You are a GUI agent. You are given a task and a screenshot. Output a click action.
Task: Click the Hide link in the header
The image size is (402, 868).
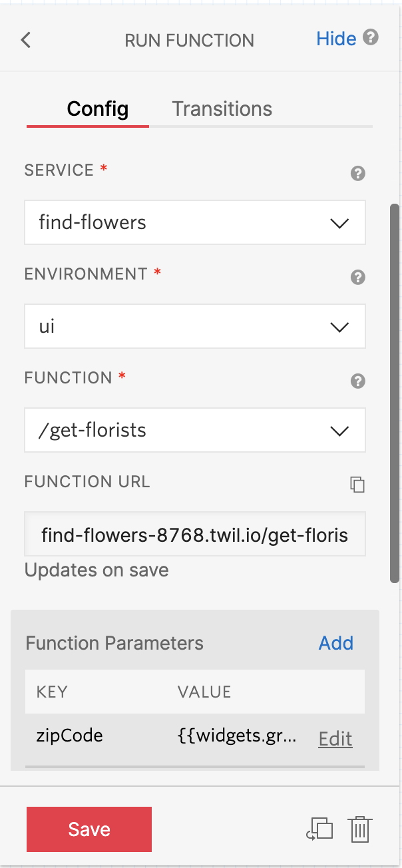coord(336,39)
